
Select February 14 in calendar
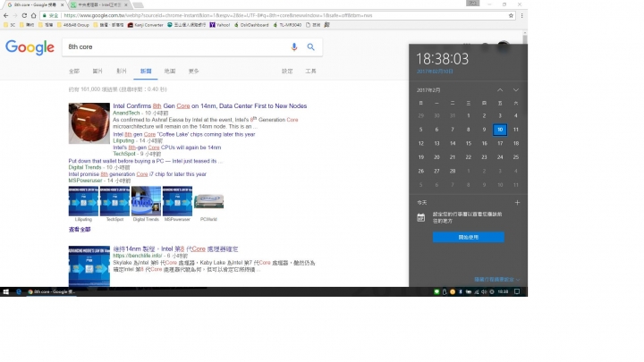pos(453,144)
